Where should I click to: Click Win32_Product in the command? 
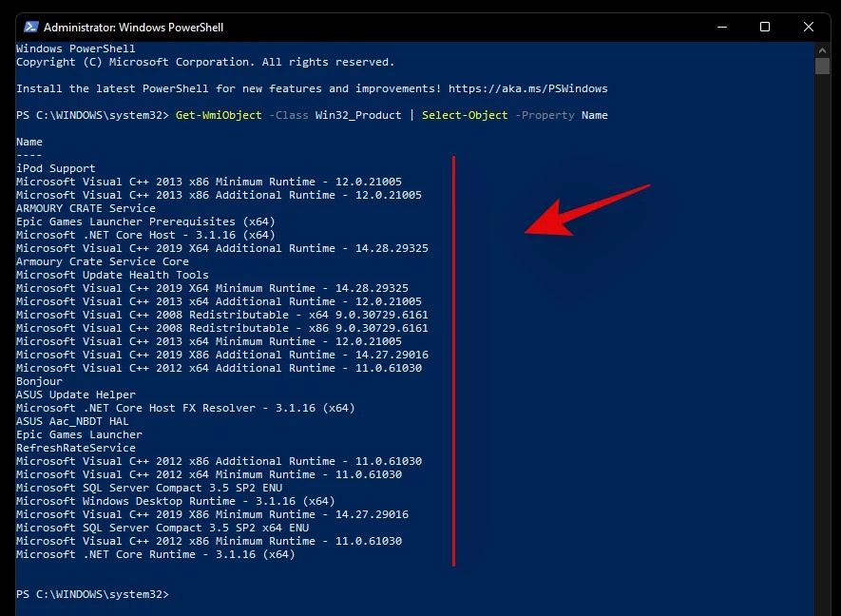(357, 115)
